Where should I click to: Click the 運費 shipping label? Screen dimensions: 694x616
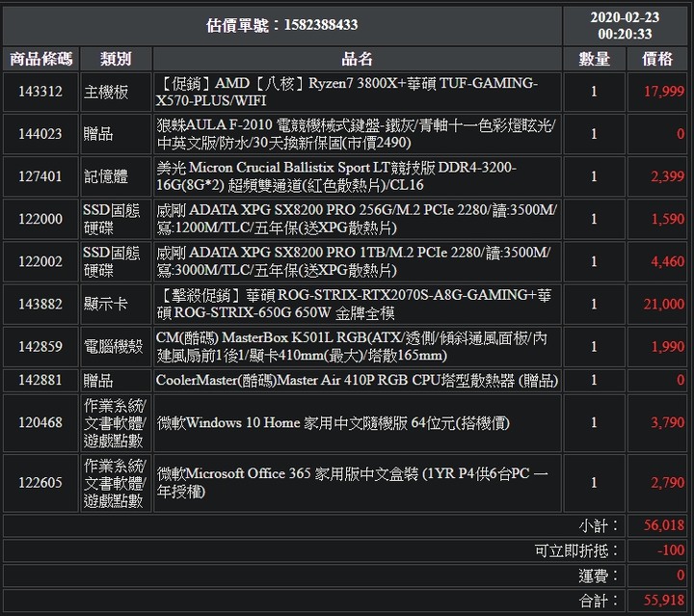[599, 576]
